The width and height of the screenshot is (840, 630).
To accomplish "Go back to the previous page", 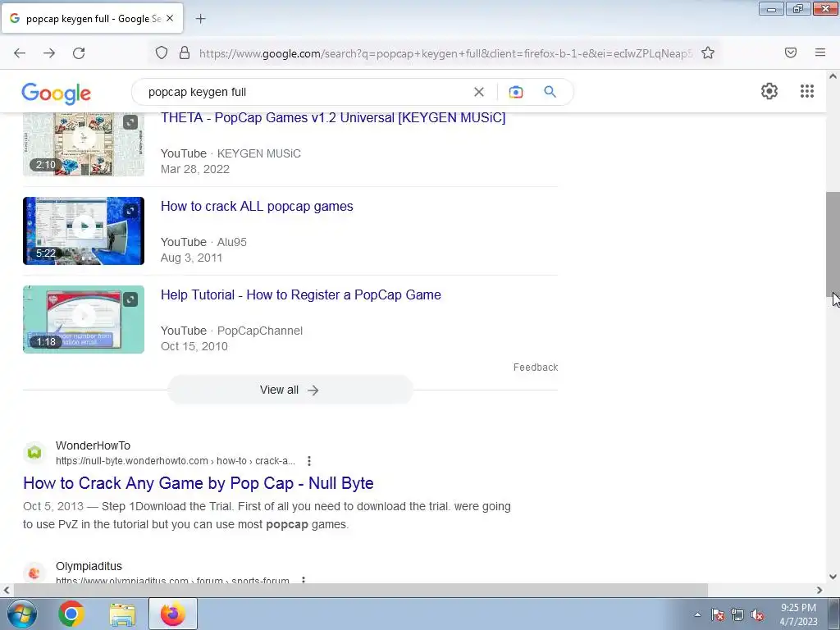I will (x=20, y=53).
